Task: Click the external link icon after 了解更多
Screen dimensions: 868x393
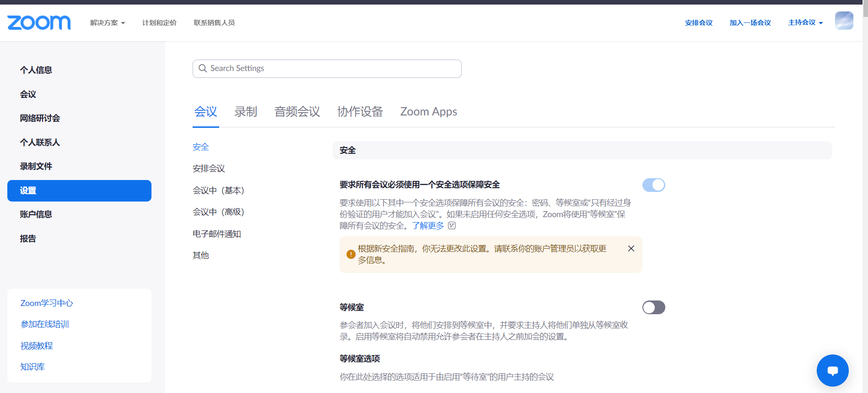Action: point(452,225)
